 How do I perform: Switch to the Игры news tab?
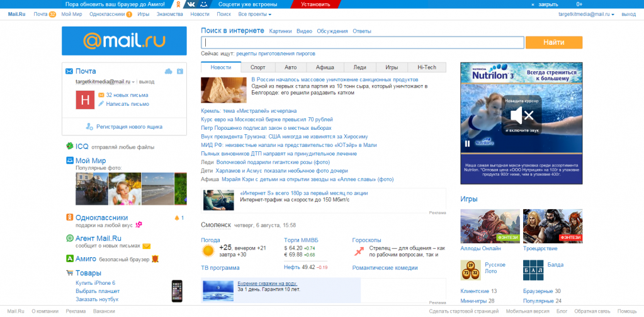point(392,67)
